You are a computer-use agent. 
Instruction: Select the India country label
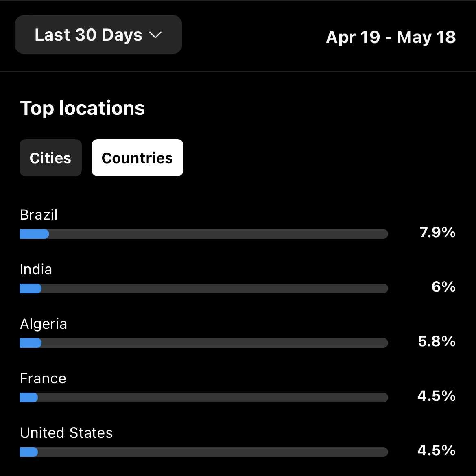point(36,270)
